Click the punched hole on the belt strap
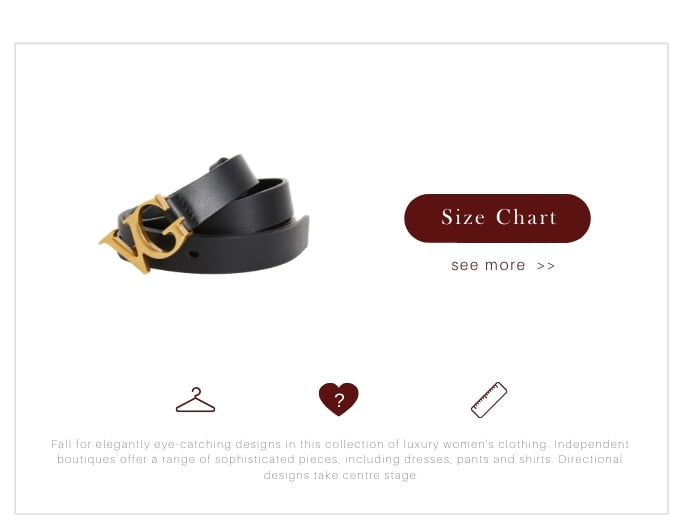Screen dimensions: 683x529 [194, 254]
